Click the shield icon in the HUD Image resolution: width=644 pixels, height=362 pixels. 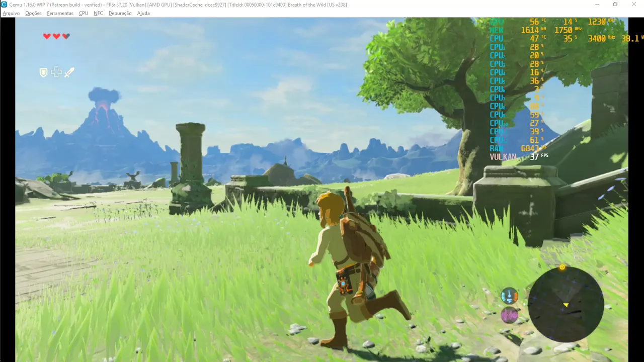pyautogui.click(x=44, y=72)
